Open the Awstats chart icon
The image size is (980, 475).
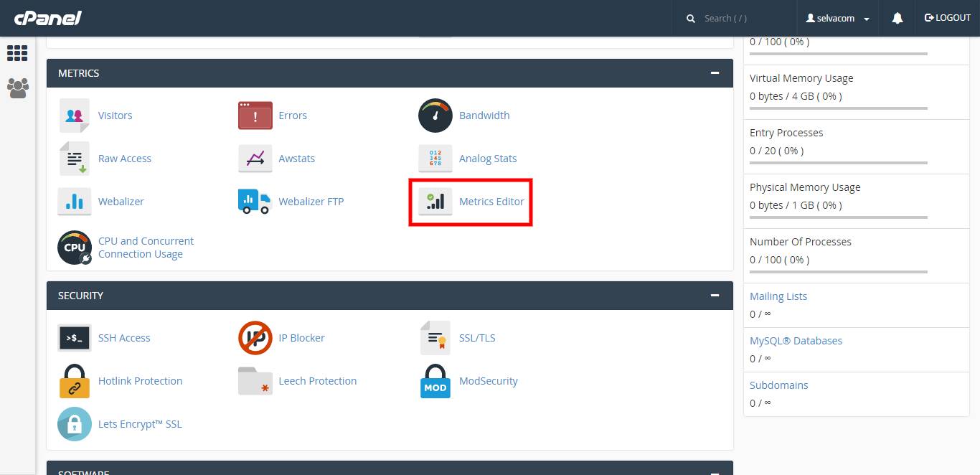[255, 159]
